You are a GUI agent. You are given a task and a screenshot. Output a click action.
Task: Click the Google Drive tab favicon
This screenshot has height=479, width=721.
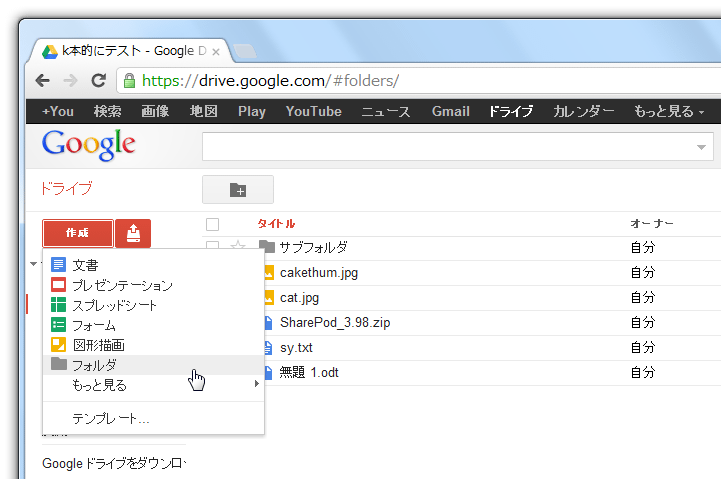click(x=50, y=51)
